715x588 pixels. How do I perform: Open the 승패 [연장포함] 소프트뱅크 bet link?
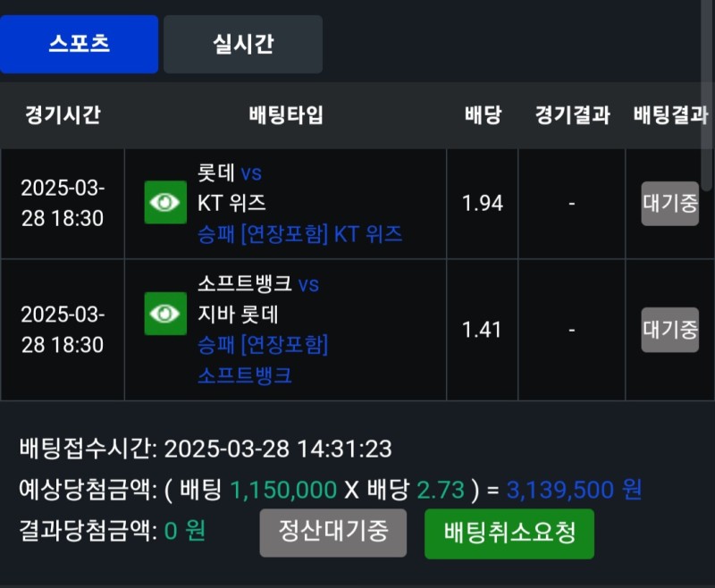click(x=263, y=359)
